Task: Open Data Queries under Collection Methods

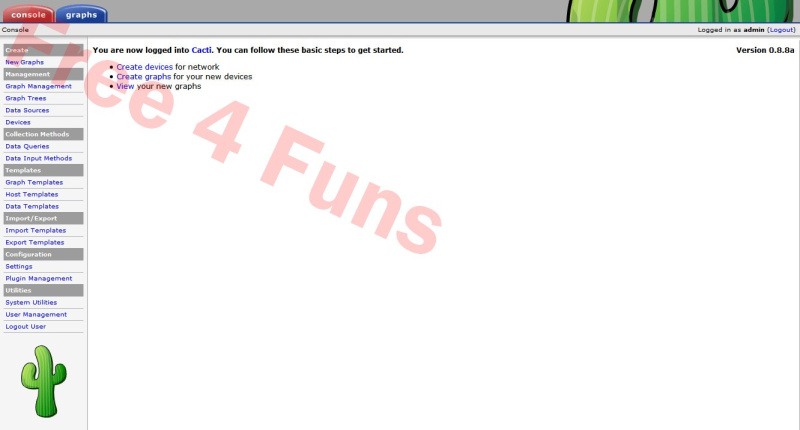Action: pos(27,146)
